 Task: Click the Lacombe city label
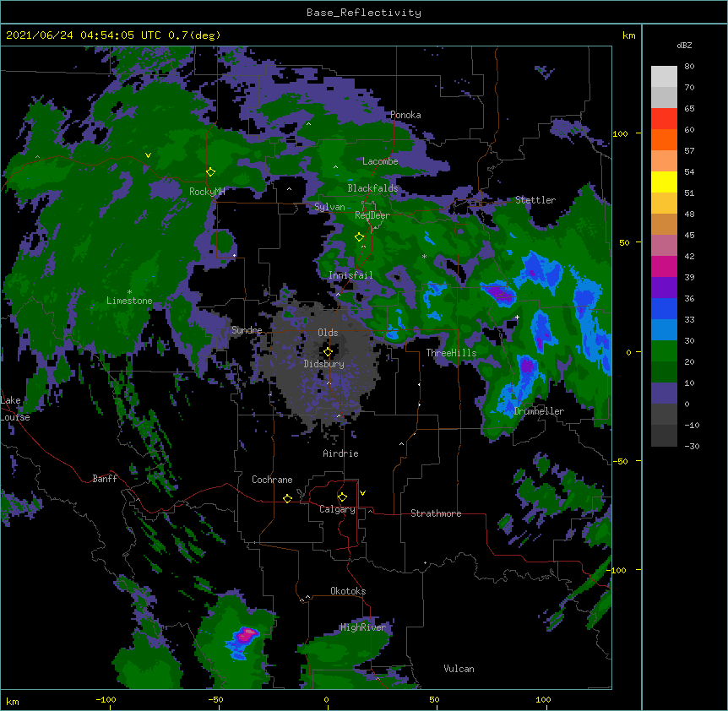point(380,161)
